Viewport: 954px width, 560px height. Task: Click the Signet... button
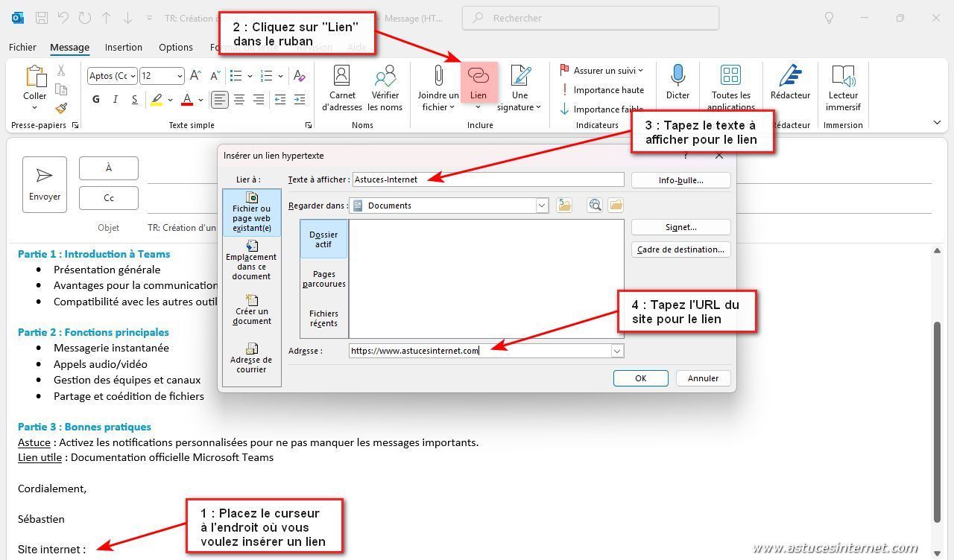tap(680, 227)
